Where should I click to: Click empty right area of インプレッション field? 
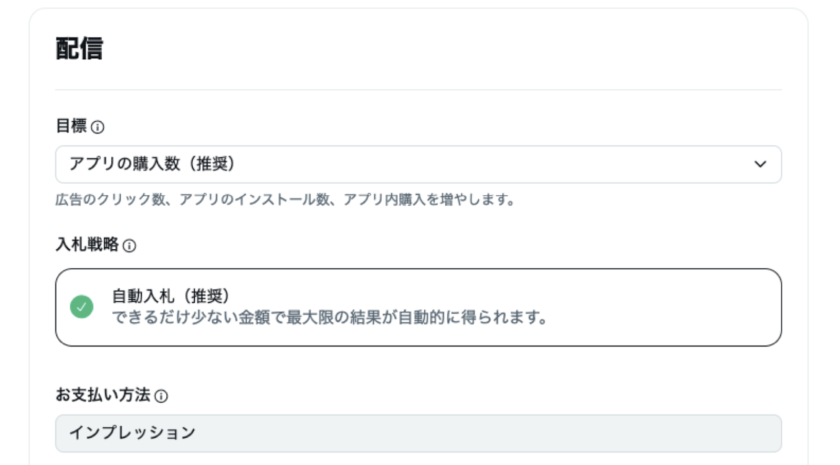(x=600, y=433)
